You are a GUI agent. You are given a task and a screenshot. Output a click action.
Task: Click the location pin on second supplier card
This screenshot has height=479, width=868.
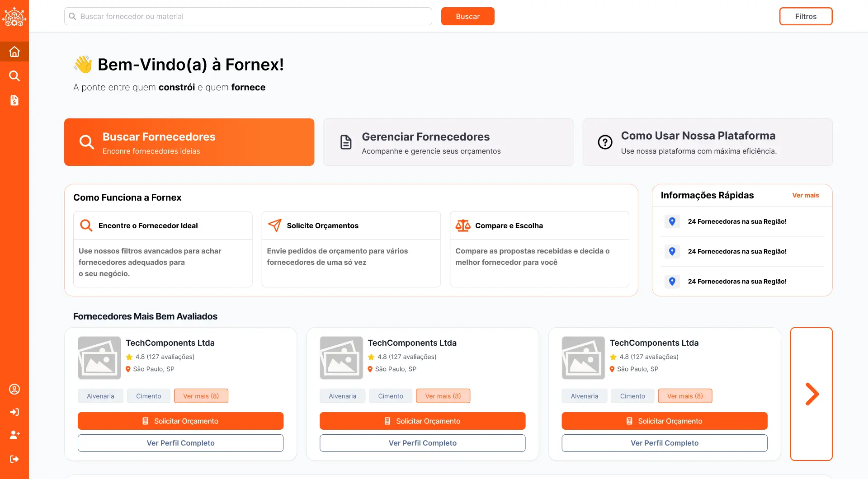click(370, 369)
